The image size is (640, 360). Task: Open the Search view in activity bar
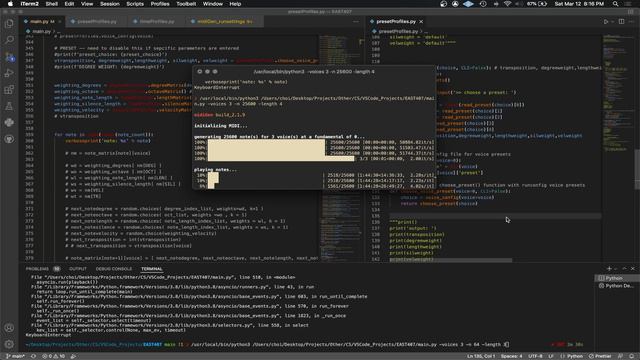(x=9, y=40)
